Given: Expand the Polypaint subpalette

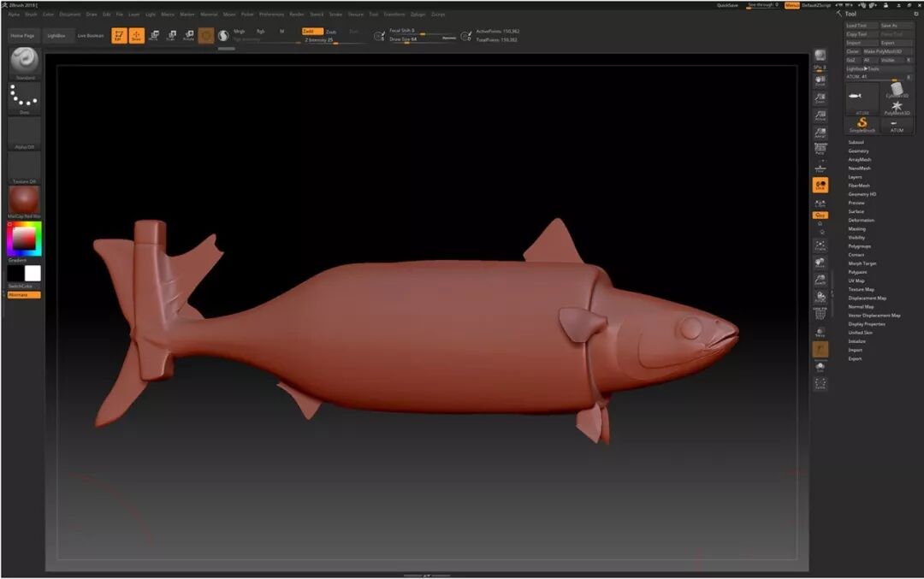Looking at the screenshot, I should coord(857,272).
